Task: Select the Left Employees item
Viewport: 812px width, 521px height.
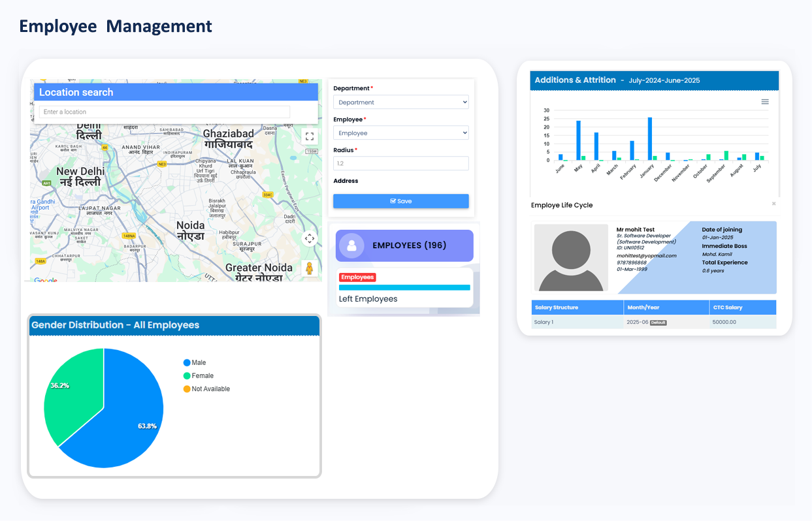Action: [x=368, y=299]
